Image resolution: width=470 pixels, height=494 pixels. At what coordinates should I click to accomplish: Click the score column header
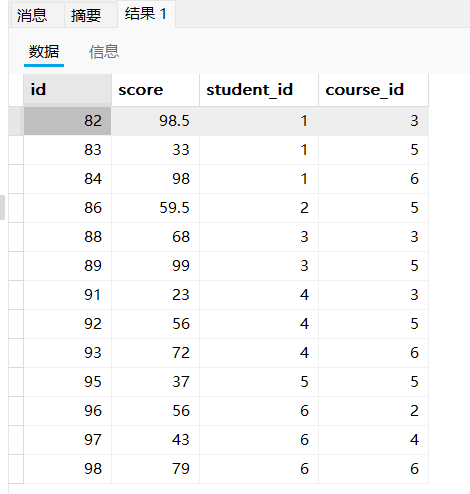[155, 90]
